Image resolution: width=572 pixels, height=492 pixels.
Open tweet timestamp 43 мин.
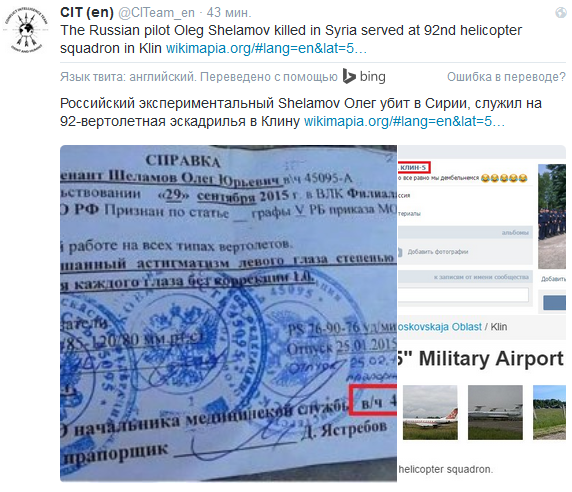tap(229, 13)
